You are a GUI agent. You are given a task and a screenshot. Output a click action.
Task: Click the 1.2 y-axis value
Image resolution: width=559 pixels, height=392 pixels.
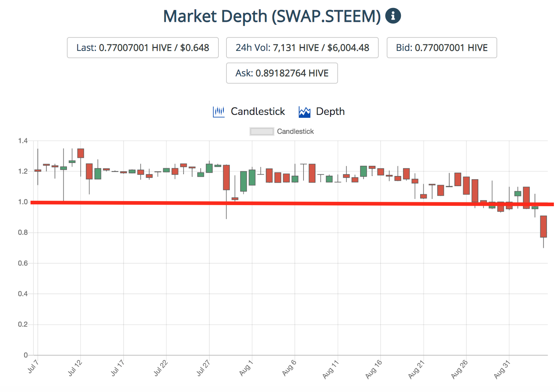23,171
